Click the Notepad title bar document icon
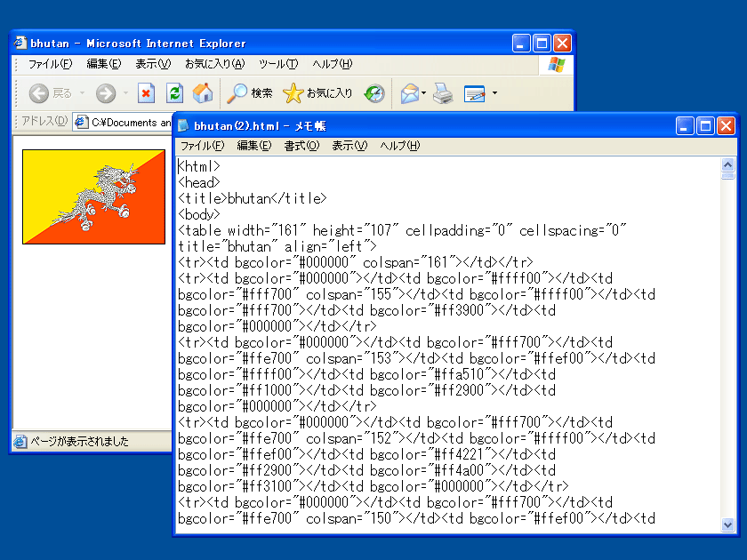This screenshot has width=747, height=560. click(x=183, y=125)
